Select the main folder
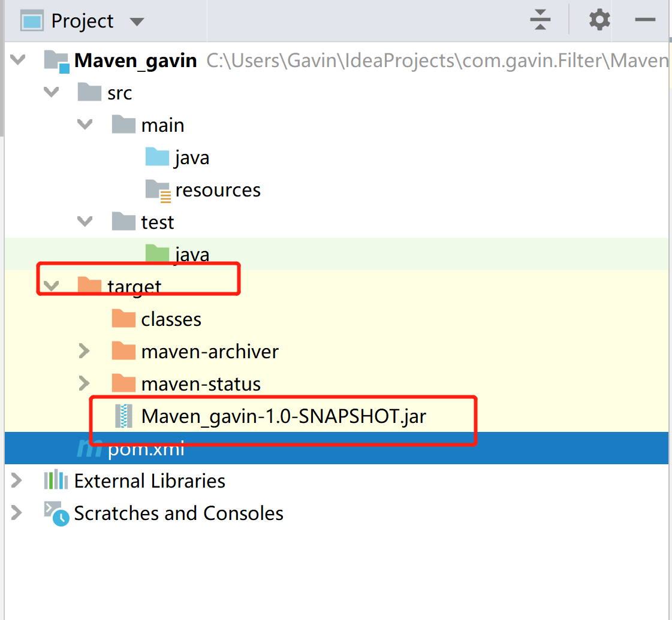Screen dimensions: 672x620 [x=163, y=125]
